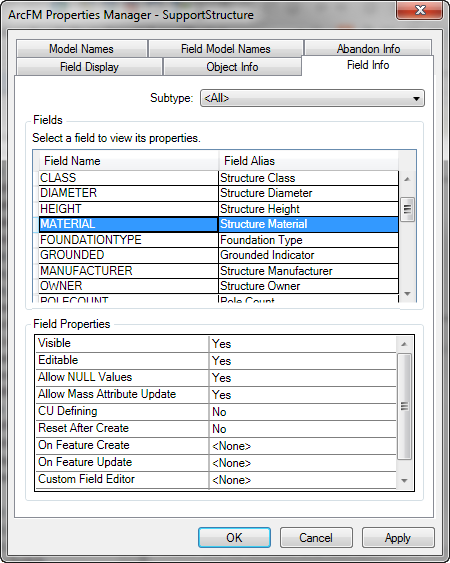Open the Object Info tab
Screen dimensions: 450x563
click(x=232, y=67)
